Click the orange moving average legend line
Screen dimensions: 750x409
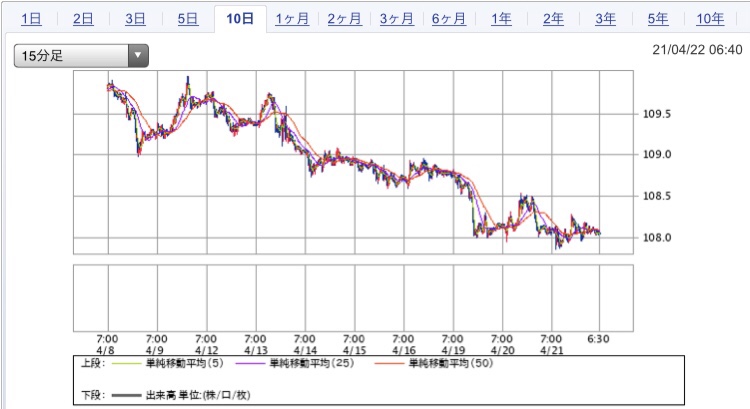[389, 364]
